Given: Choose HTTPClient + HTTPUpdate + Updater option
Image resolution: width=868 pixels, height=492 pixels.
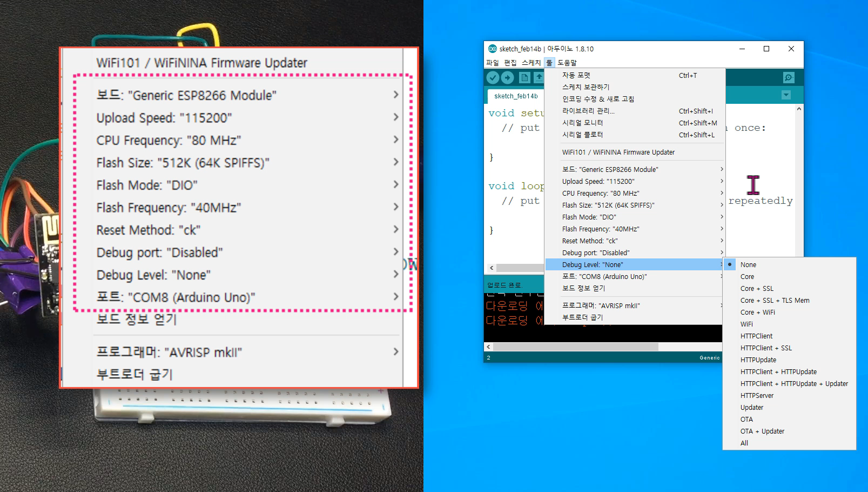Looking at the screenshot, I should click(x=789, y=383).
